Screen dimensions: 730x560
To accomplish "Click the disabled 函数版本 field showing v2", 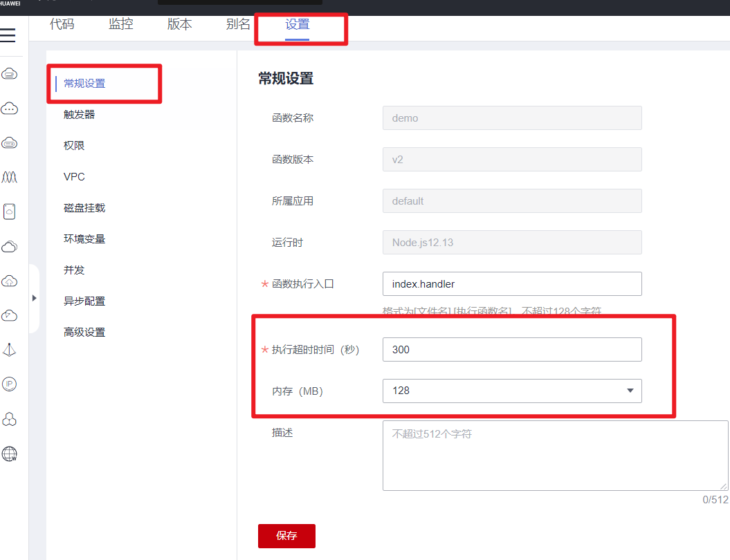I will click(x=512, y=160).
